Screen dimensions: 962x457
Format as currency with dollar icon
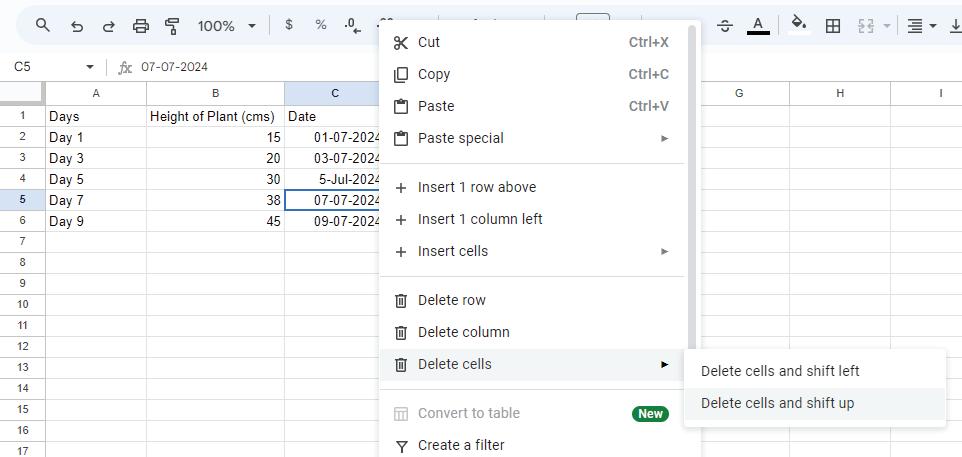pyautogui.click(x=289, y=25)
